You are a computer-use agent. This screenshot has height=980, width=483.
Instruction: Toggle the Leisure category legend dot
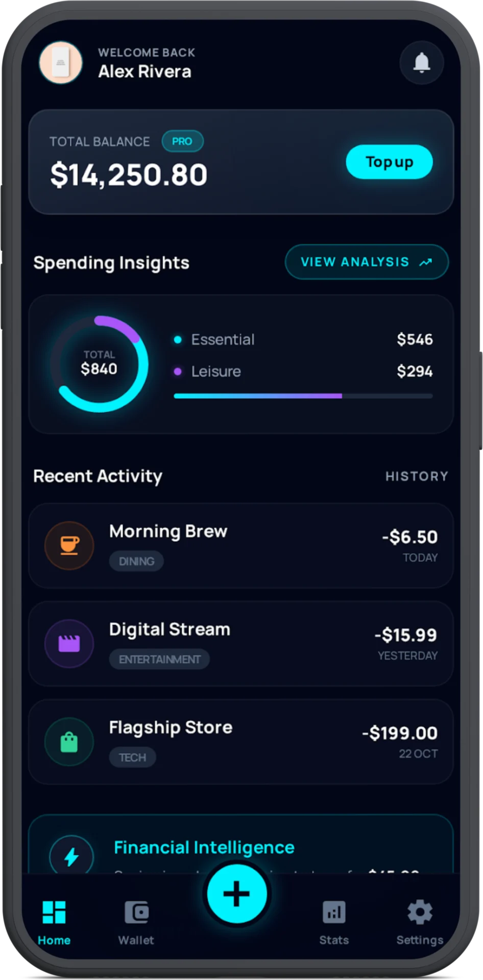[178, 371]
